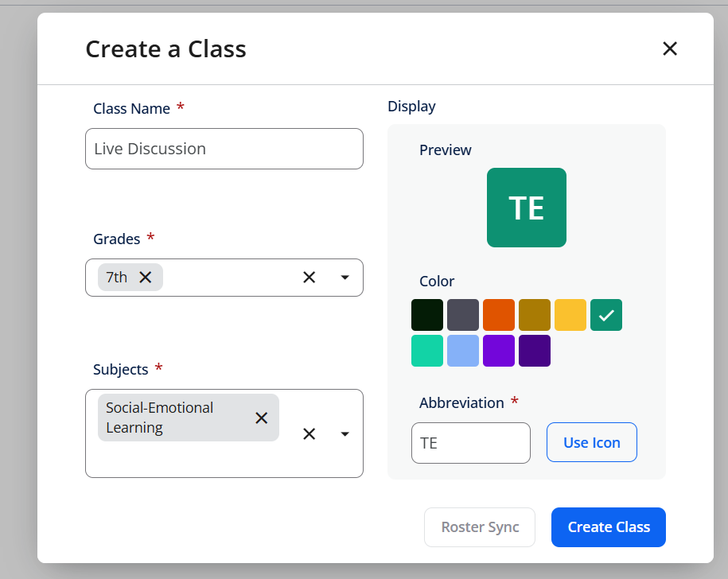
Task: Choose the bright purple color swatch
Action: click(x=499, y=351)
